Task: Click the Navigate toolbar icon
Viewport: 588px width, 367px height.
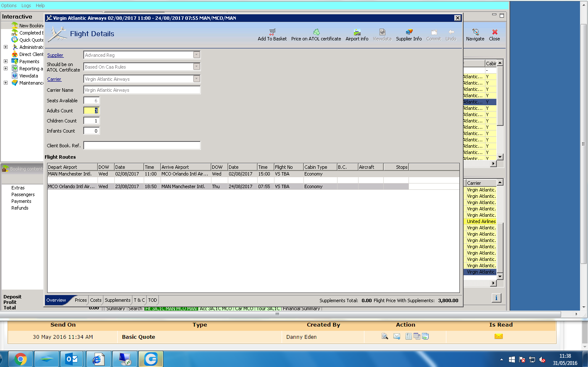Action: pos(475,32)
